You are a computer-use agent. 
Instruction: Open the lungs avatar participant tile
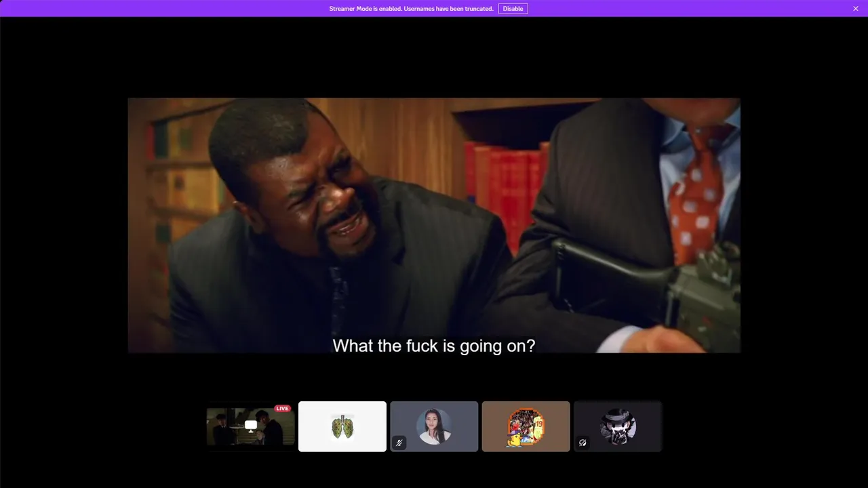click(342, 426)
